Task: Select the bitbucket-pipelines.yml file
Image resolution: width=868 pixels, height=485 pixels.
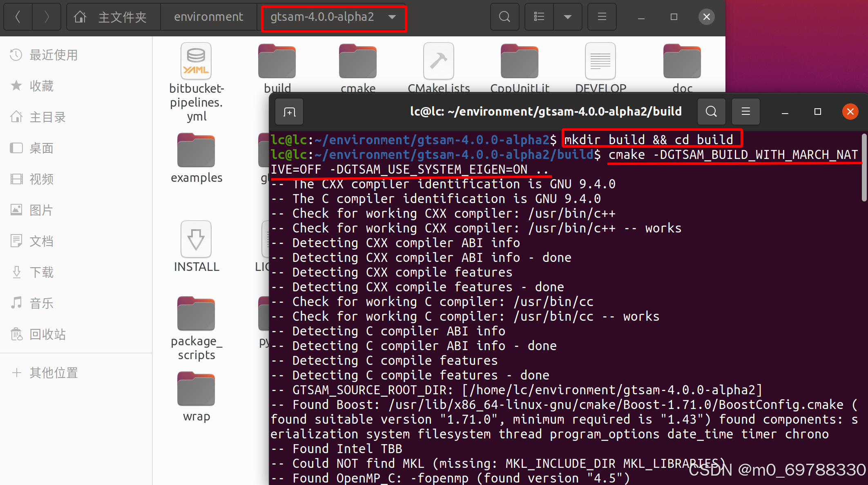Action: click(x=196, y=61)
